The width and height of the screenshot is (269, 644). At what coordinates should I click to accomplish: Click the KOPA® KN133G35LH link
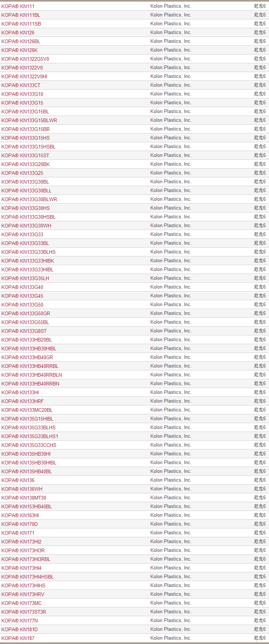pos(25,278)
